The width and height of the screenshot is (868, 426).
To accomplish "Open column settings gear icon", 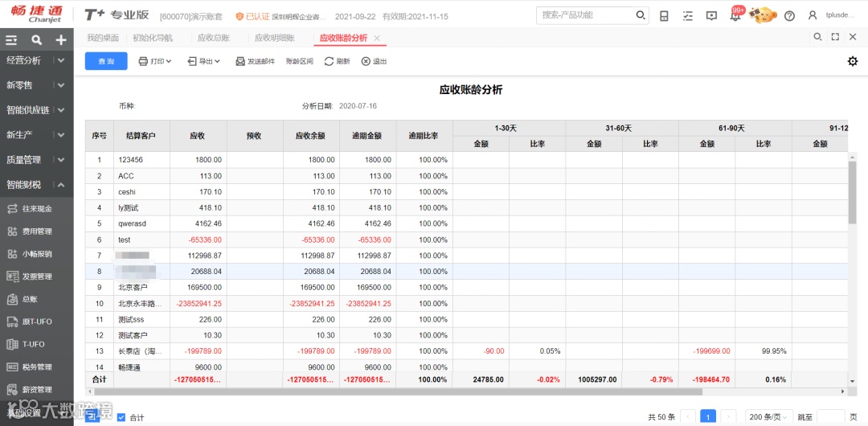I will [x=853, y=62].
